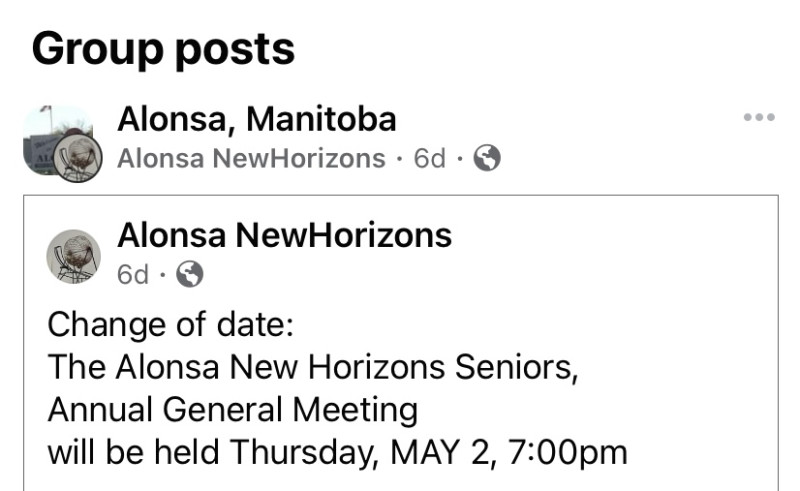Click the word 'Thursday,' in the post
Viewport: 800px width, 491px height.
(306, 453)
